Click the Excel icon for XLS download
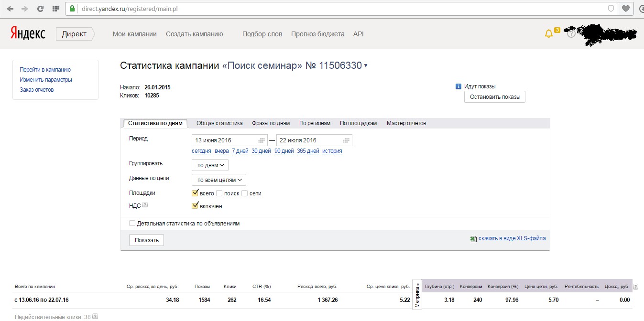The height and width of the screenshot is (321, 644). 473,238
